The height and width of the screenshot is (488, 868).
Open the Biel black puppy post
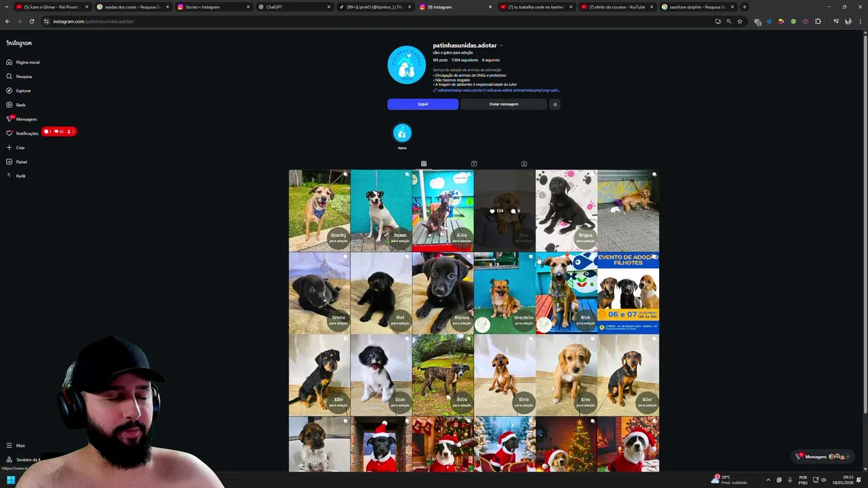381,293
